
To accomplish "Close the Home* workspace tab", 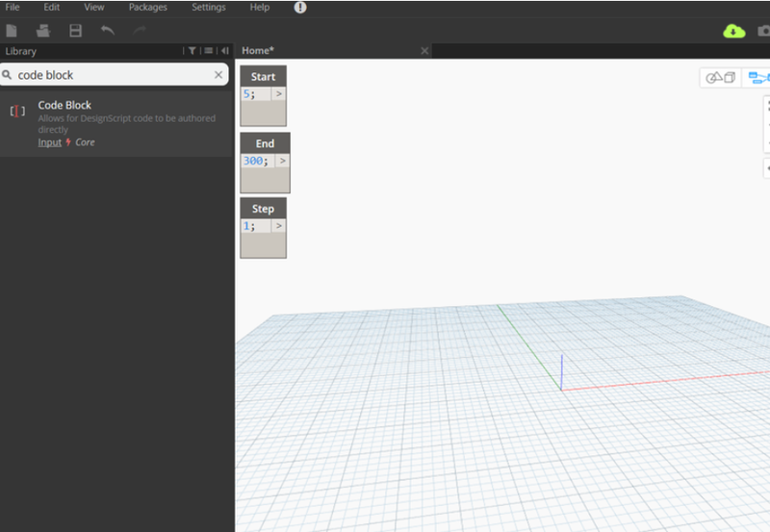I will click(424, 51).
